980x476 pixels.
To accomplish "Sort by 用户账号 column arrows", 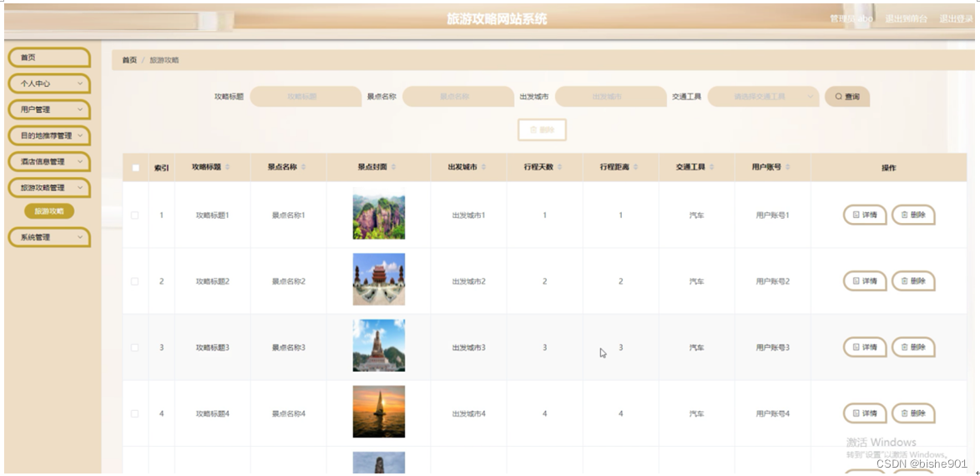I will (x=788, y=167).
